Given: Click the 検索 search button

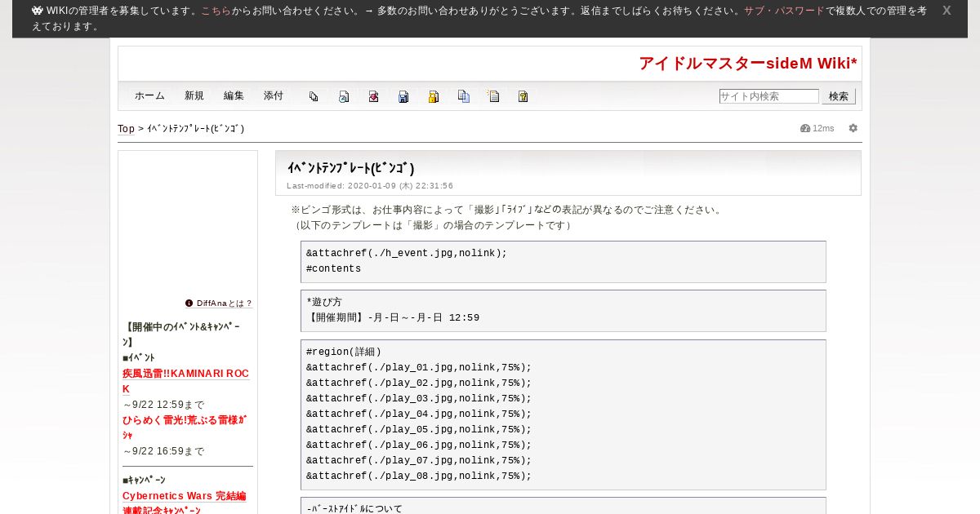Looking at the screenshot, I should coord(839,96).
